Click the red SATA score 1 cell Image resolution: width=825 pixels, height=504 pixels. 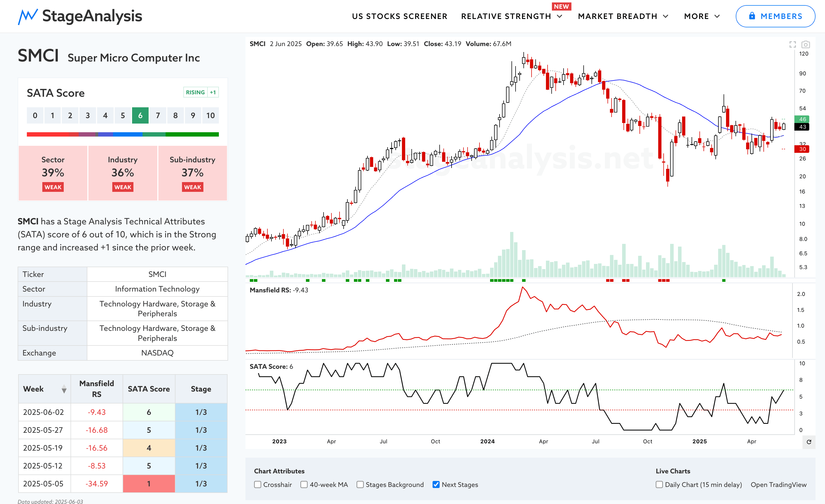[x=149, y=484]
